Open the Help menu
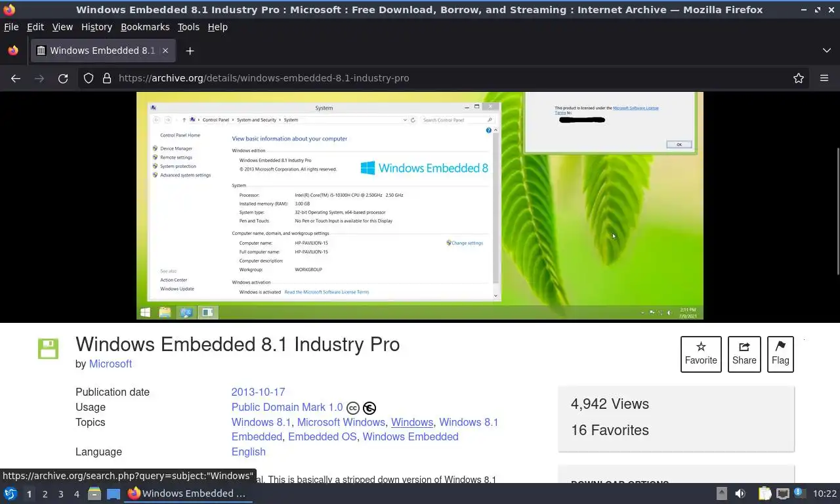Image resolution: width=840 pixels, height=504 pixels. tap(217, 27)
